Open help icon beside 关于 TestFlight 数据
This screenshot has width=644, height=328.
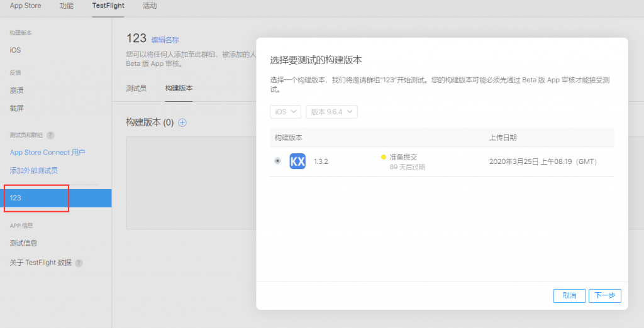click(x=79, y=263)
